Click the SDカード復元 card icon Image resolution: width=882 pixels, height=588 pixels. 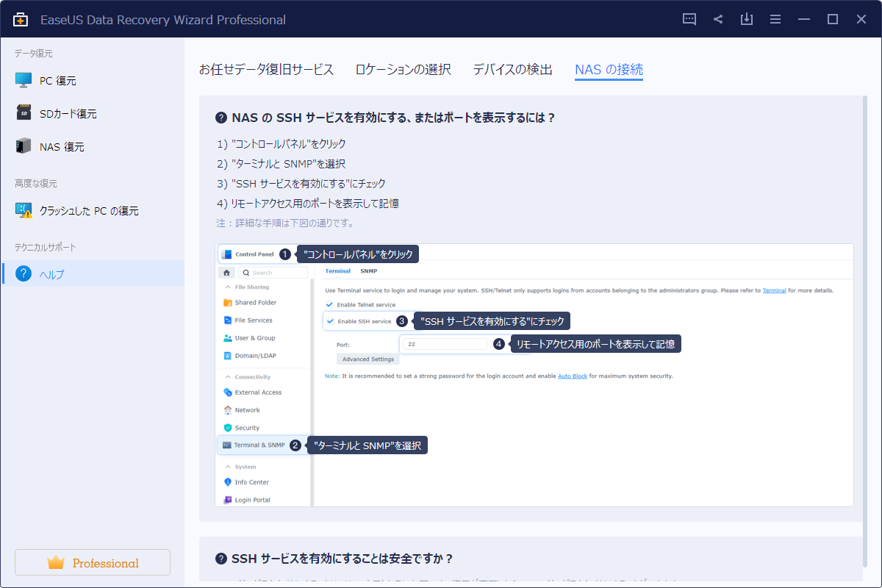(x=24, y=113)
